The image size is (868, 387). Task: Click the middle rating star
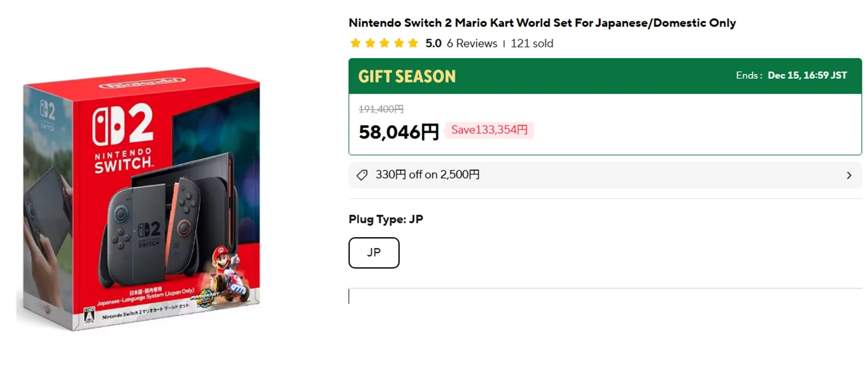click(384, 43)
